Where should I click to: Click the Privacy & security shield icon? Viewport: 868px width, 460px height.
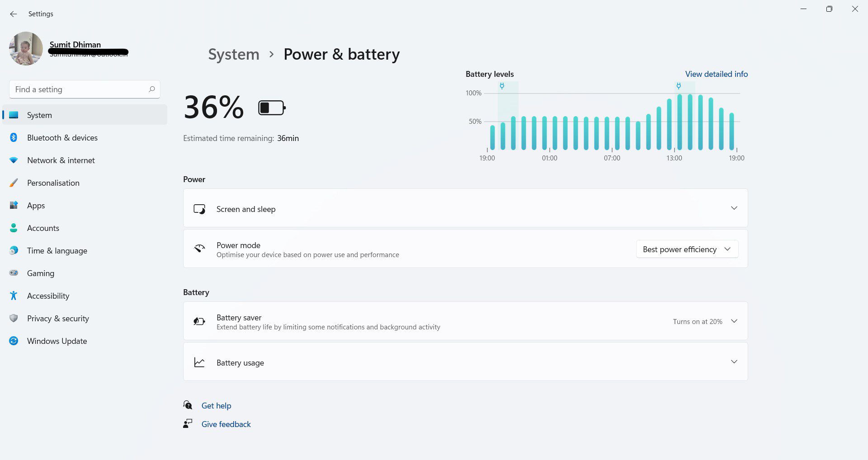14,318
